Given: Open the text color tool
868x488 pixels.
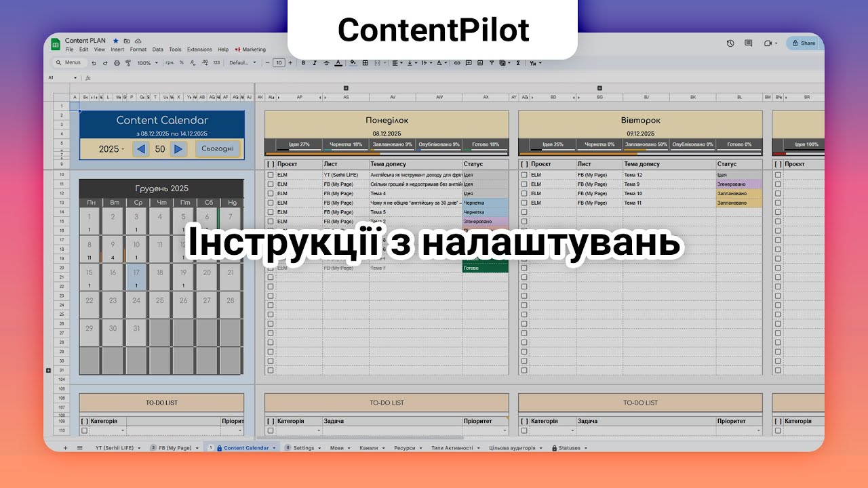Looking at the screenshot, I should coord(338,62).
